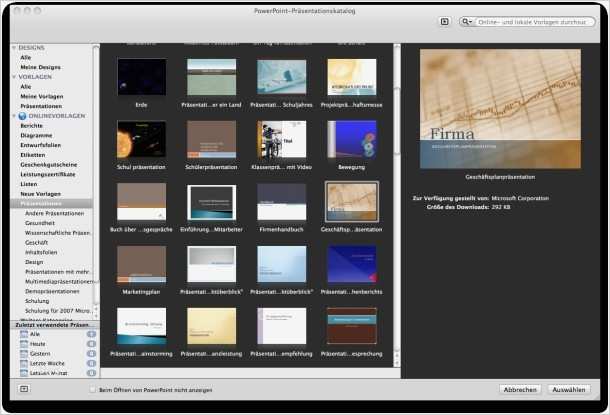This screenshot has width=610, height=415.
Task: Check 'Beim Öffnen von PowerPoint nicht anzeigen'
Action: coord(93,389)
